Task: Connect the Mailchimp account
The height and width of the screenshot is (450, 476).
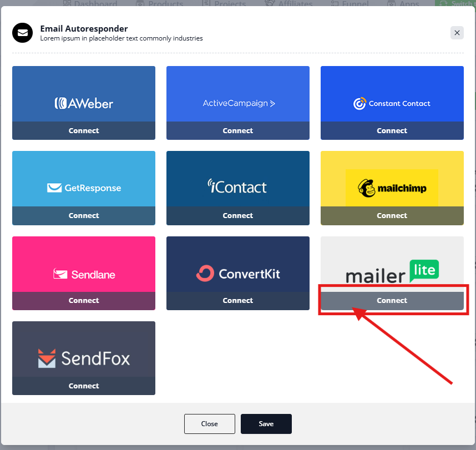Action: 392,216
